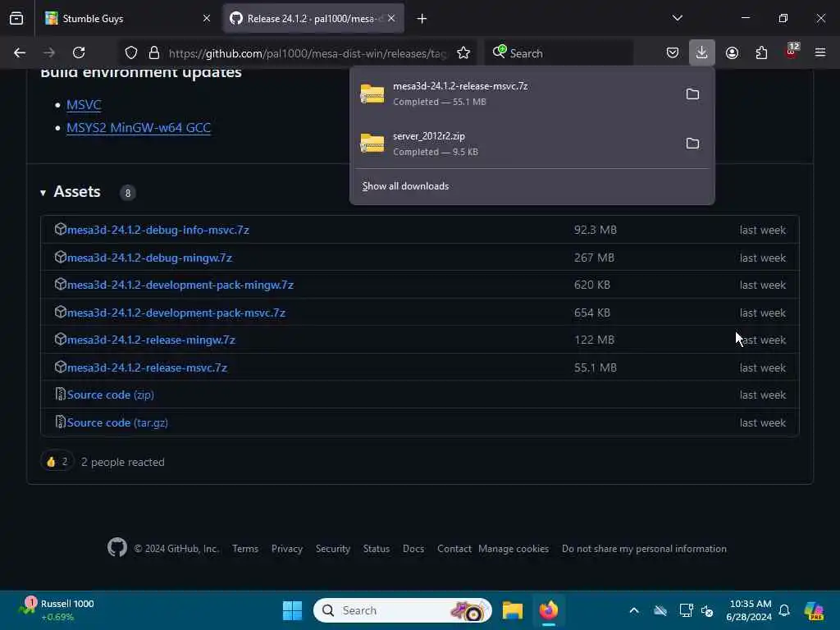Click Manage cookies in footer

[514, 549]
